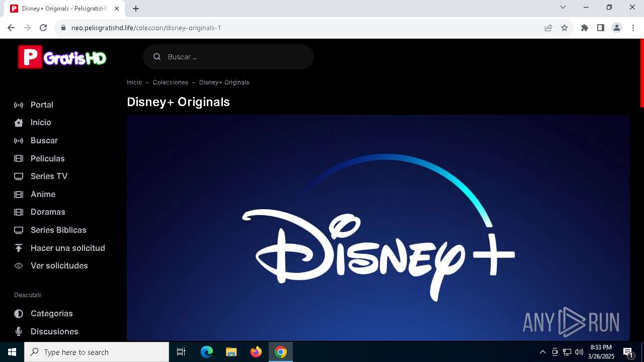Open Series TV section
This screenshot has width=644, height=362.
point(49,176)
